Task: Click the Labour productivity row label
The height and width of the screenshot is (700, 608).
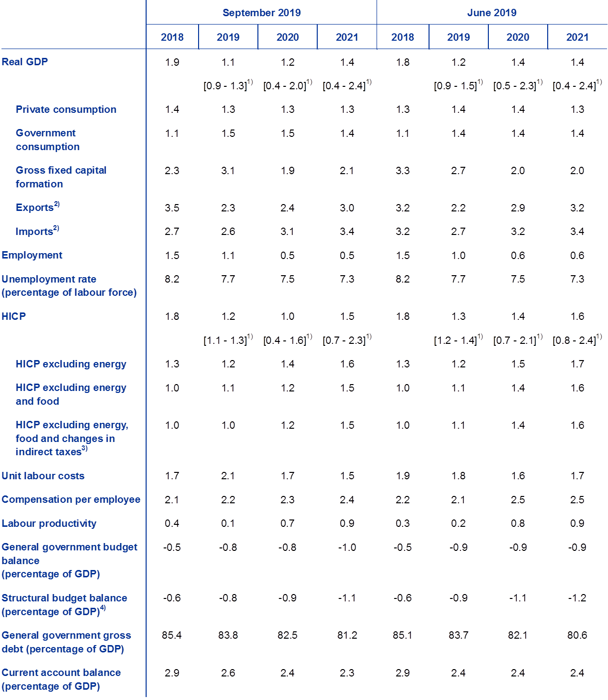Action: coord(49,523)
